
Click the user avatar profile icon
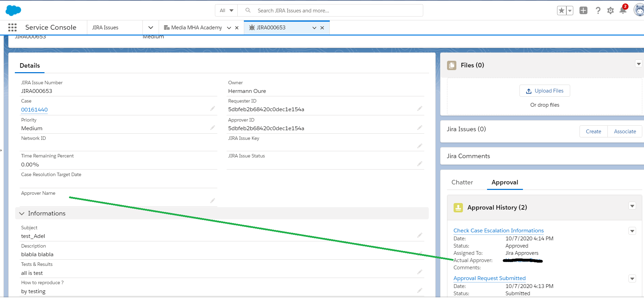point(639,10)
